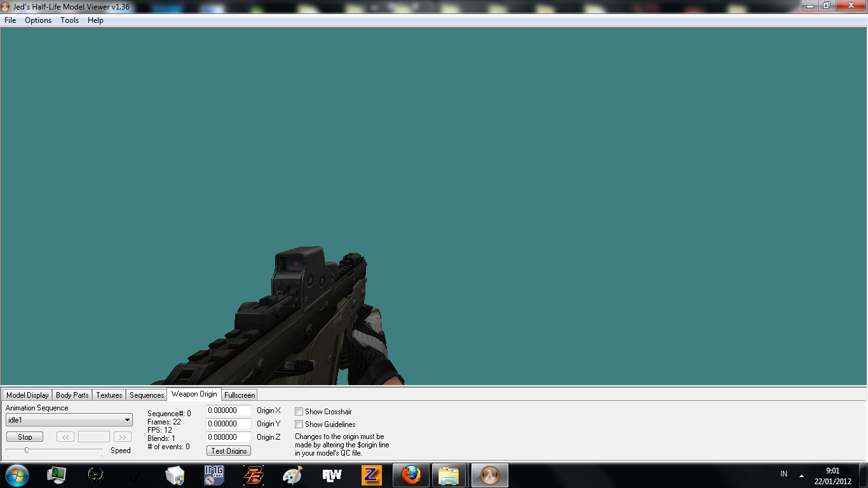
Task: Click the frame number field between arrows
Action: click(94, 437)
